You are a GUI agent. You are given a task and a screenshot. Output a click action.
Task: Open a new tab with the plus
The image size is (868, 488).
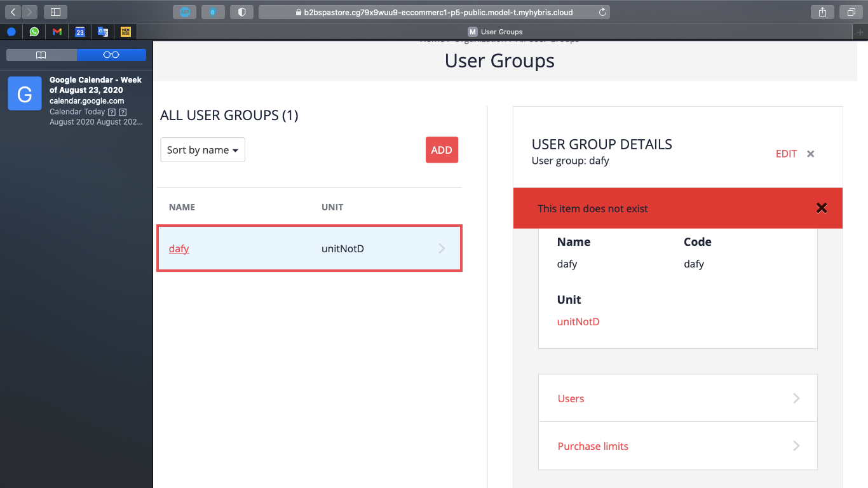pos(861,32)
